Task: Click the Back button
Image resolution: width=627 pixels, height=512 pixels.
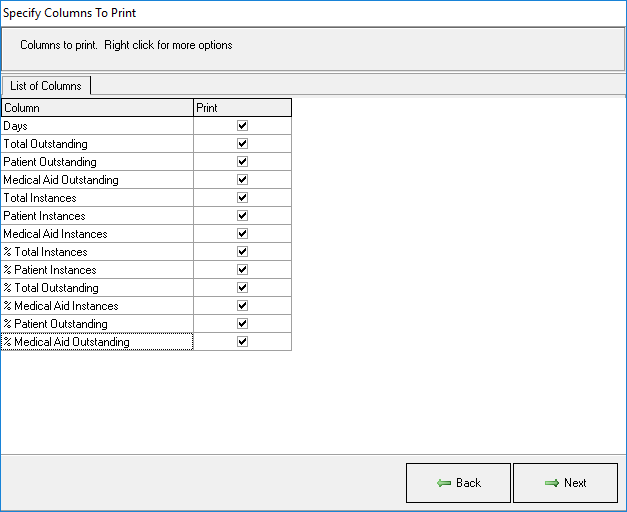Action: click(x=458, y=483)
